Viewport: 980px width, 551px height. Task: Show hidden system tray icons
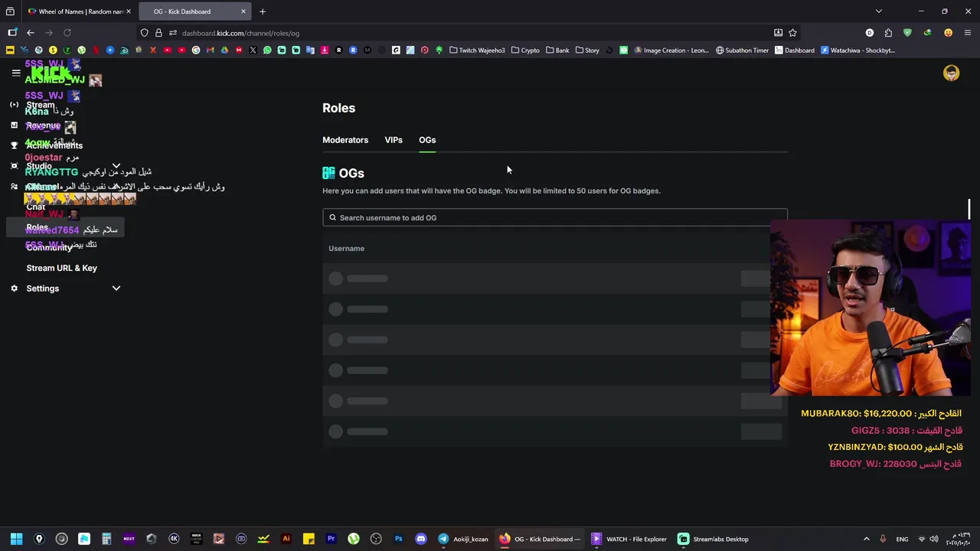(x=866, y=539)
